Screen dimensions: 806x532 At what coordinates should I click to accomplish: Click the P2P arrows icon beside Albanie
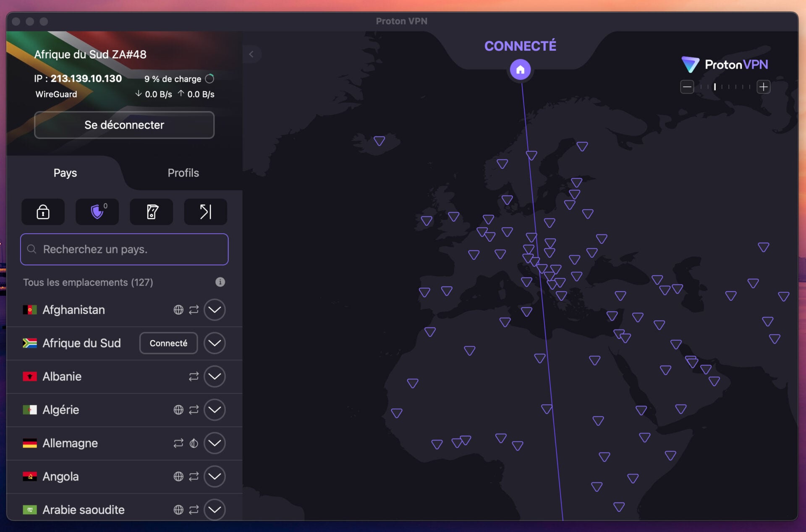[194, 376]
